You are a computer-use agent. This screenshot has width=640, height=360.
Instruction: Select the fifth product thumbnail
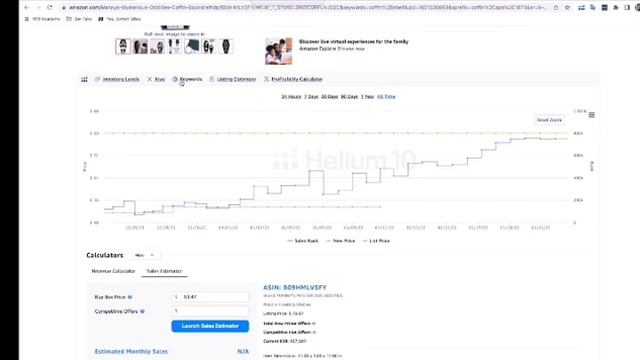[x=191, y=47]
